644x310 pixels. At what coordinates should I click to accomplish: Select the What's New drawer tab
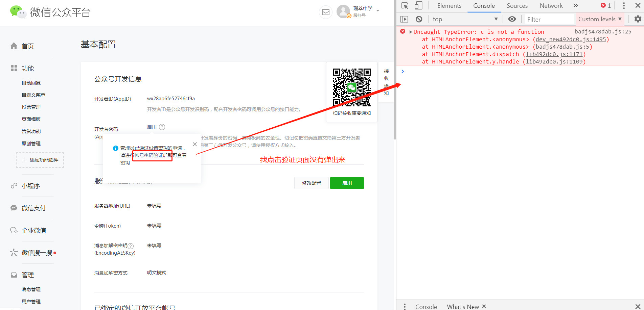463,306
